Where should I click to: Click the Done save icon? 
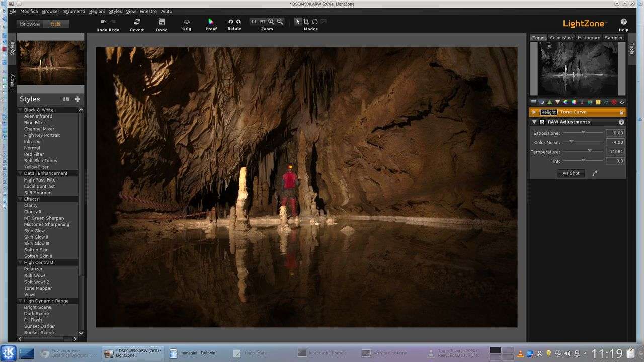pyautogui.click(x=162, y=22)
